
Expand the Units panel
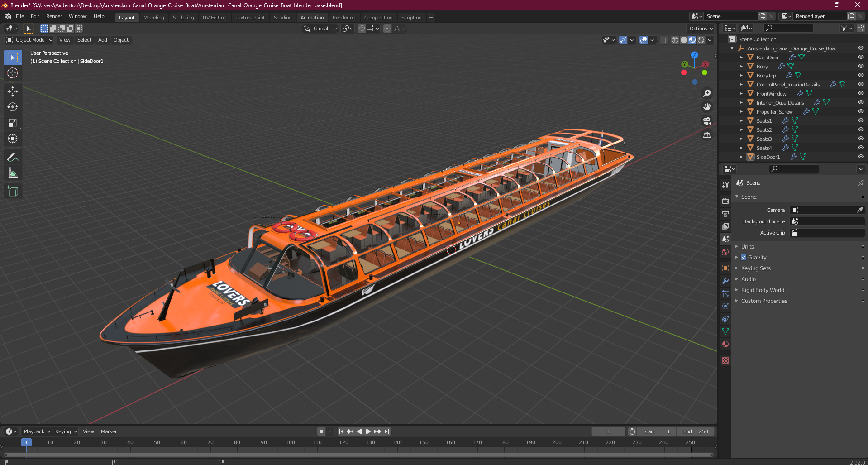coord(747,247)
